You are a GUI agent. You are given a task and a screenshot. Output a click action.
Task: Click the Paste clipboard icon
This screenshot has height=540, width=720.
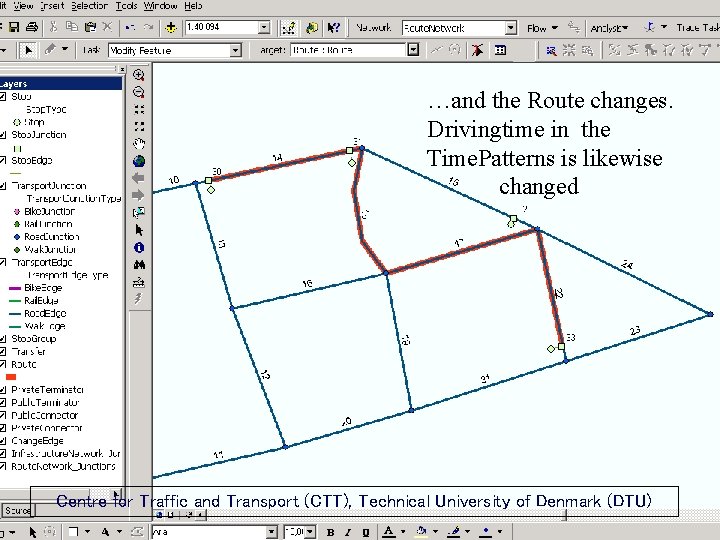click(90, 27)
